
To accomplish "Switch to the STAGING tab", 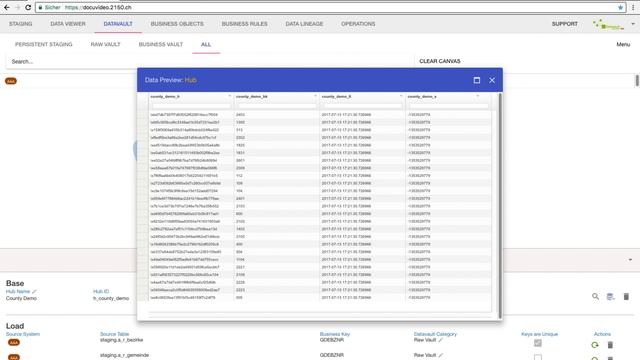I will (x=20, y=24).
